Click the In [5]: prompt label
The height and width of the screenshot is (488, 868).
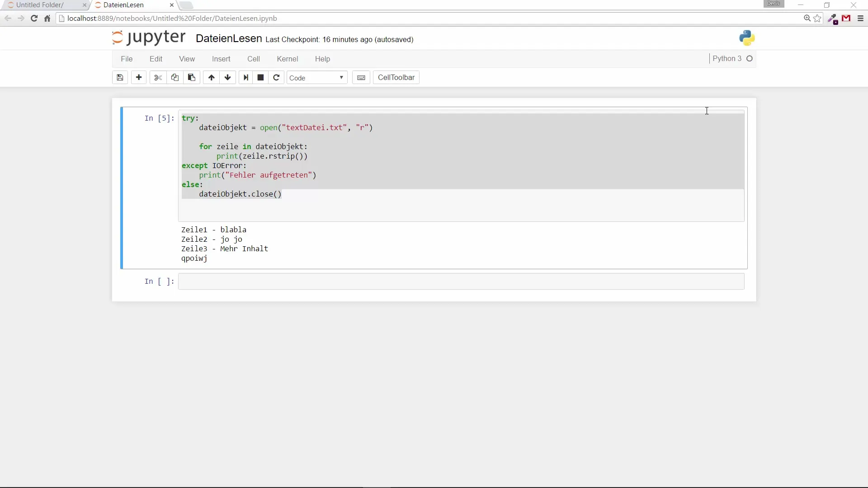click(159, 118)
